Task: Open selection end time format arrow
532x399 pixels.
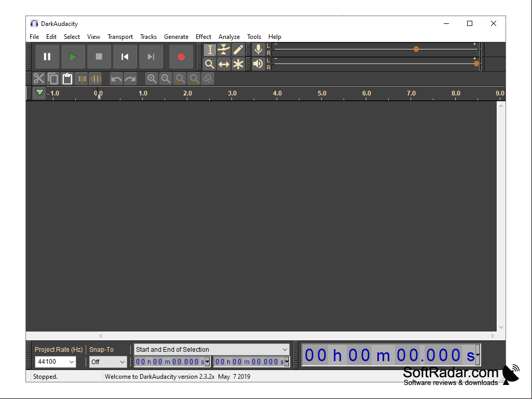Action: tap(287, 362)
